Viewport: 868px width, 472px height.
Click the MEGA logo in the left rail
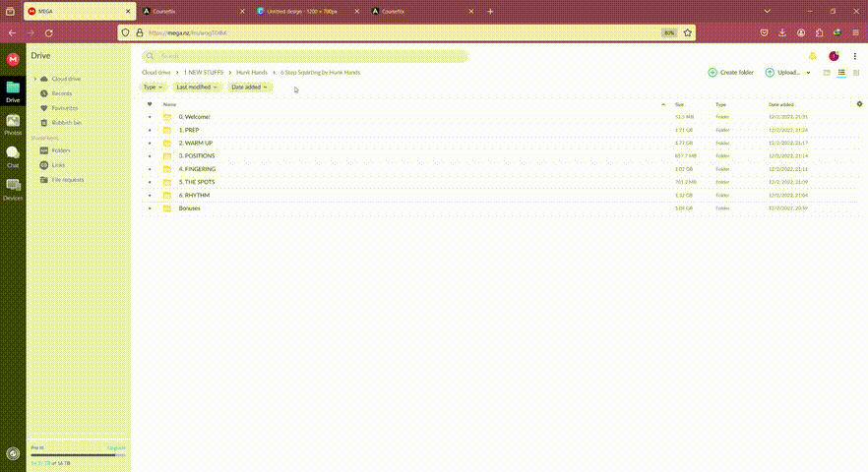click(13, 59)
